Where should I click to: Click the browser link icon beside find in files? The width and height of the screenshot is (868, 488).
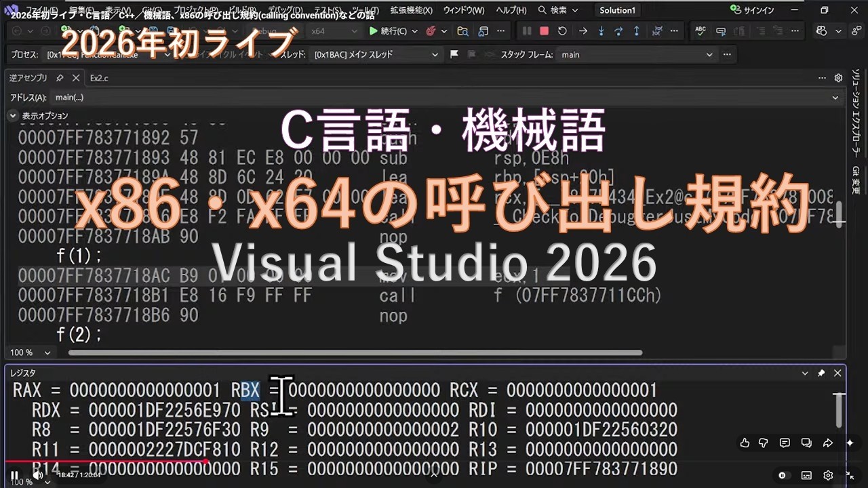tap(483, 31)
